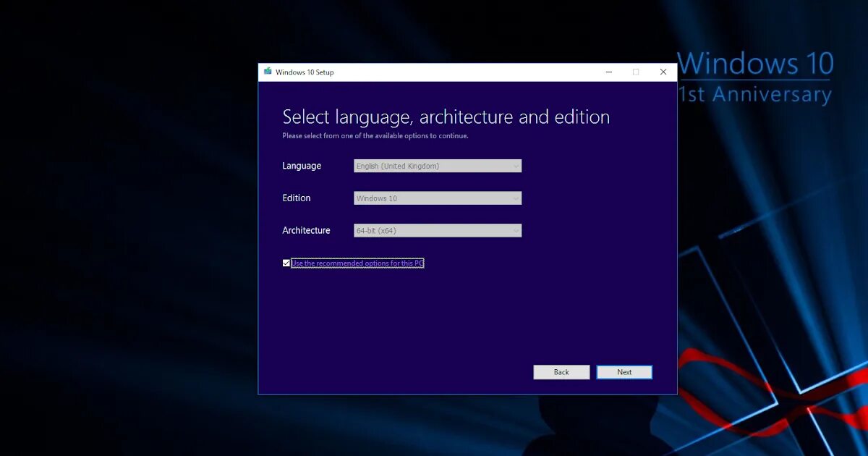This screenshot has height=456, width=868.
Task: Minimize the Windows 10 Setup window
Action: coord(609,72)
